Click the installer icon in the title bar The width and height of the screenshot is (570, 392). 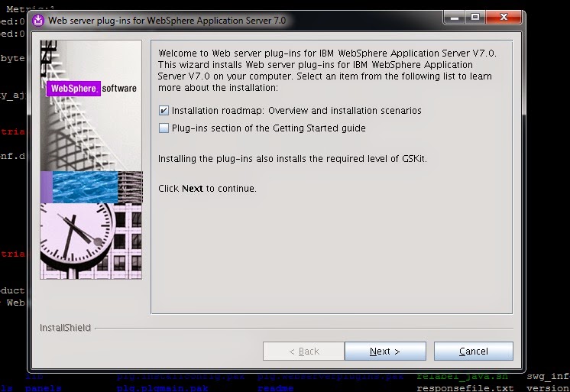(37, 21)
